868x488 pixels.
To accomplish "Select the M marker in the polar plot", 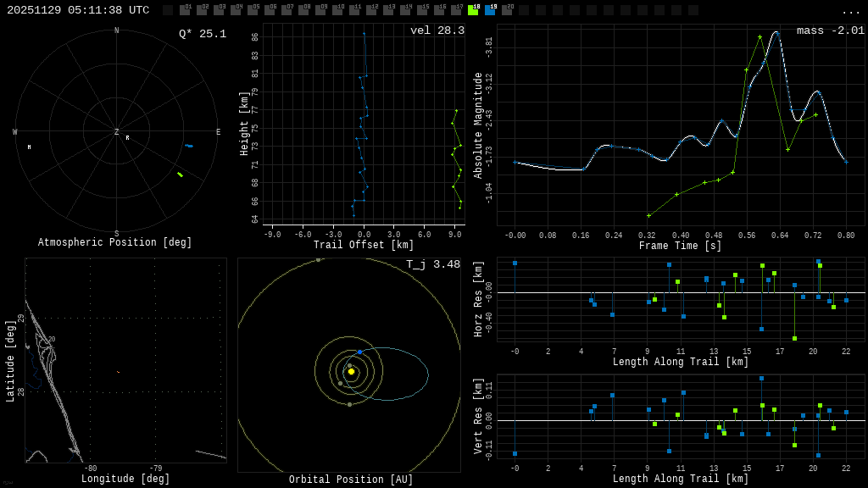I will pyautogui.click(x=29, y=147).
